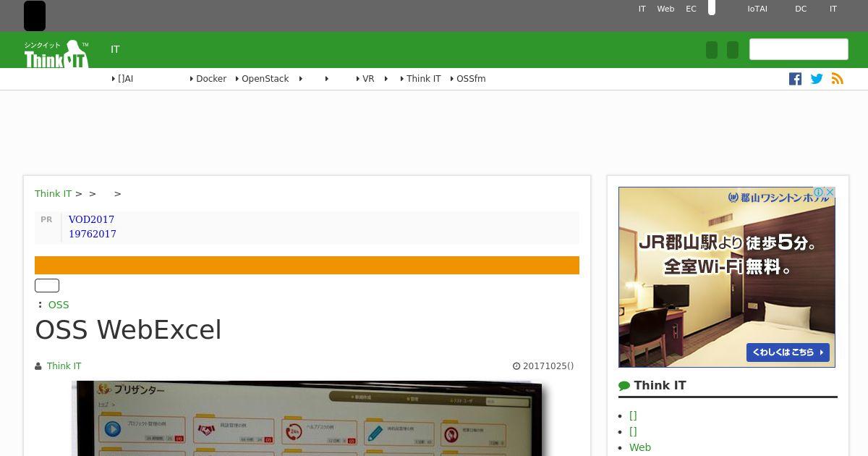868x456 pixels.
Task: Click the Think IT sidebar heading
Action: point(660,386)
